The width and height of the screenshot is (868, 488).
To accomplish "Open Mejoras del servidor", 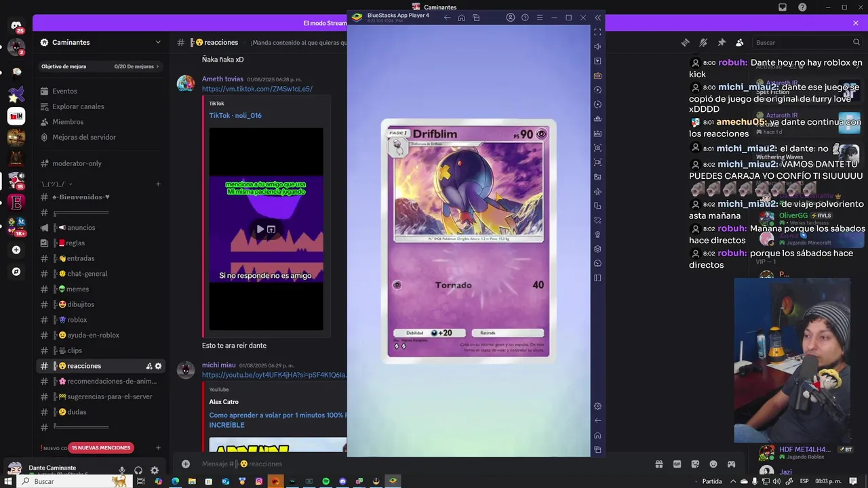I will 100,137.
